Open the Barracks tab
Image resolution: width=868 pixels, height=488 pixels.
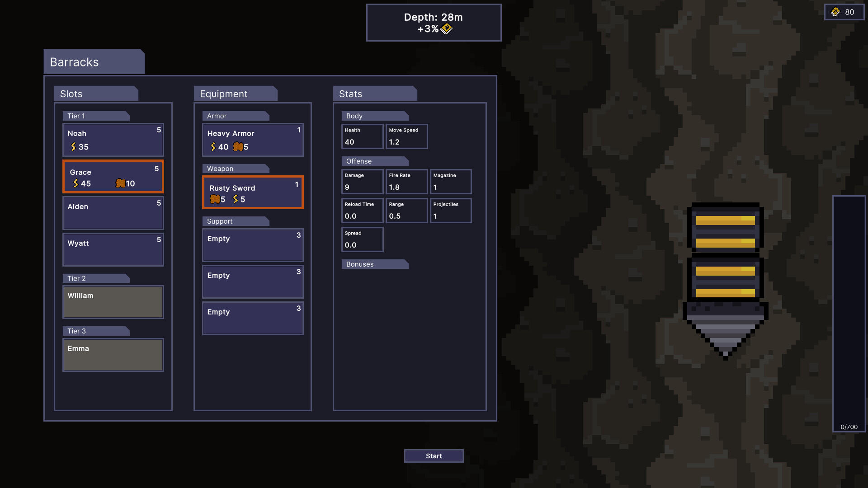coord(92,62)
